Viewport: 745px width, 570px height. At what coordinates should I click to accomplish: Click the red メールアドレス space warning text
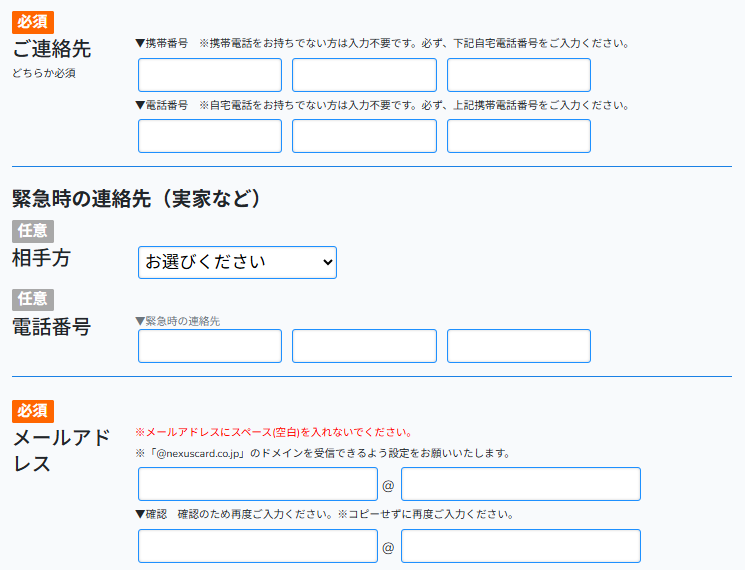pyautogui.click(x=273, y=432)
